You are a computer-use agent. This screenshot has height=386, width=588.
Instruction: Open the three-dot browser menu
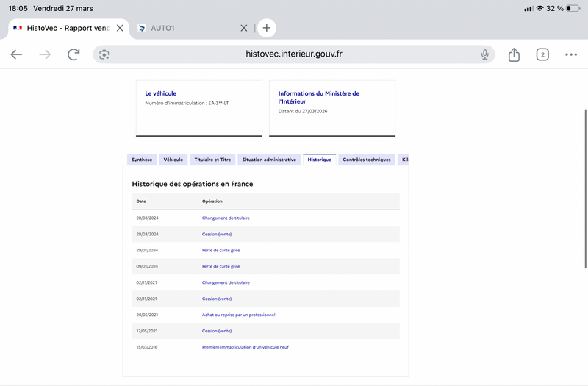[x=571, y=54]
